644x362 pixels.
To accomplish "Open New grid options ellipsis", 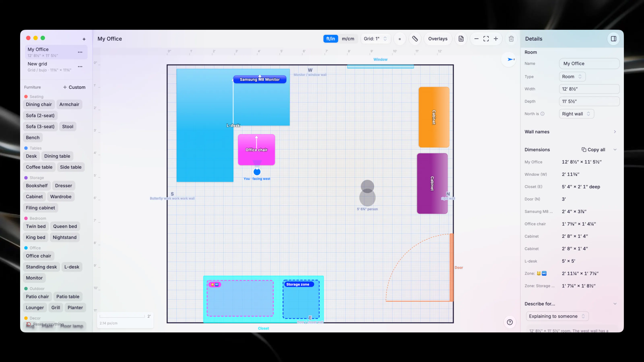I will [80, 67].
